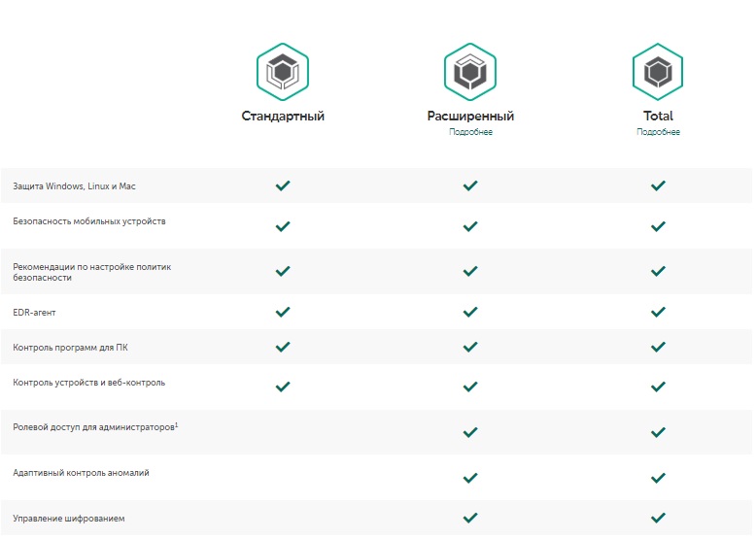Click Стандартный checkmark for Контроль устройств и веб-контроль
This screenshot has height=538, width=756.
click(x=283, y=387)
